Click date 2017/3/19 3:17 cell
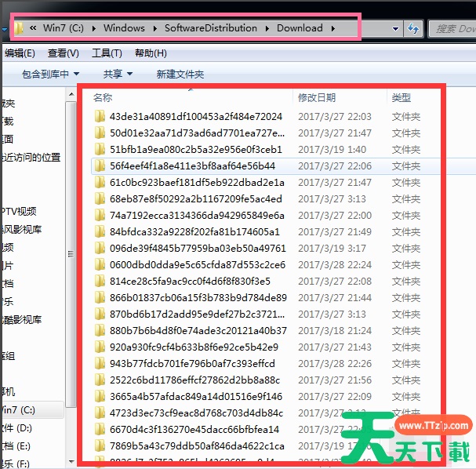The width and height of the screenshot is (476, 469). (x=332, y=248)
